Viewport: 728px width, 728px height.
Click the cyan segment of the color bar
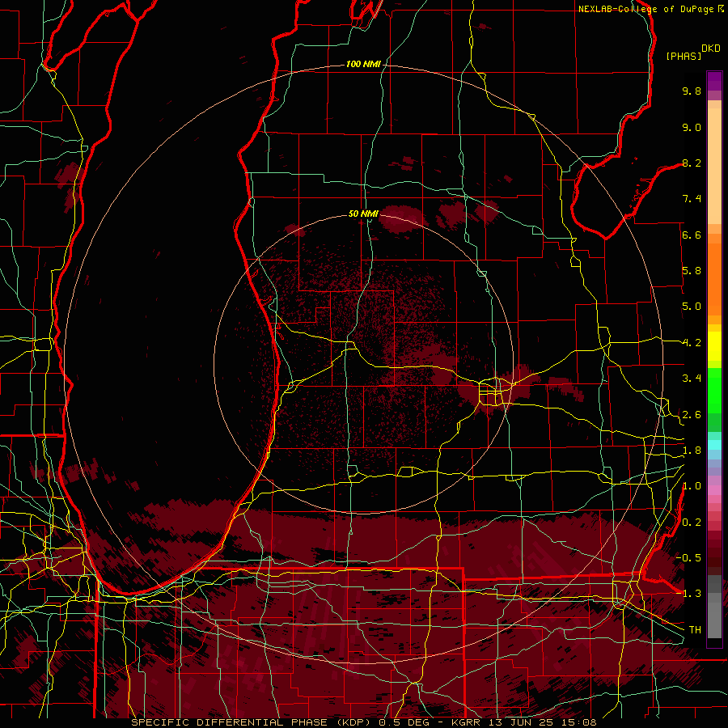tap(714, 444)
